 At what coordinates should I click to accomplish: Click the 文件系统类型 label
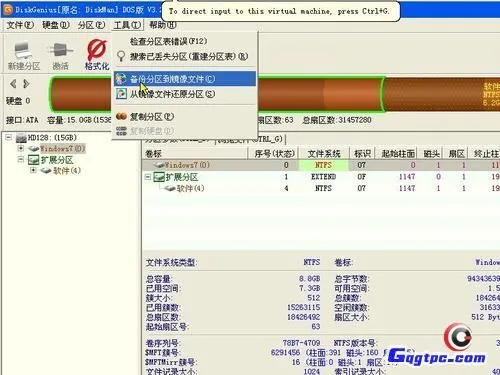171,263
